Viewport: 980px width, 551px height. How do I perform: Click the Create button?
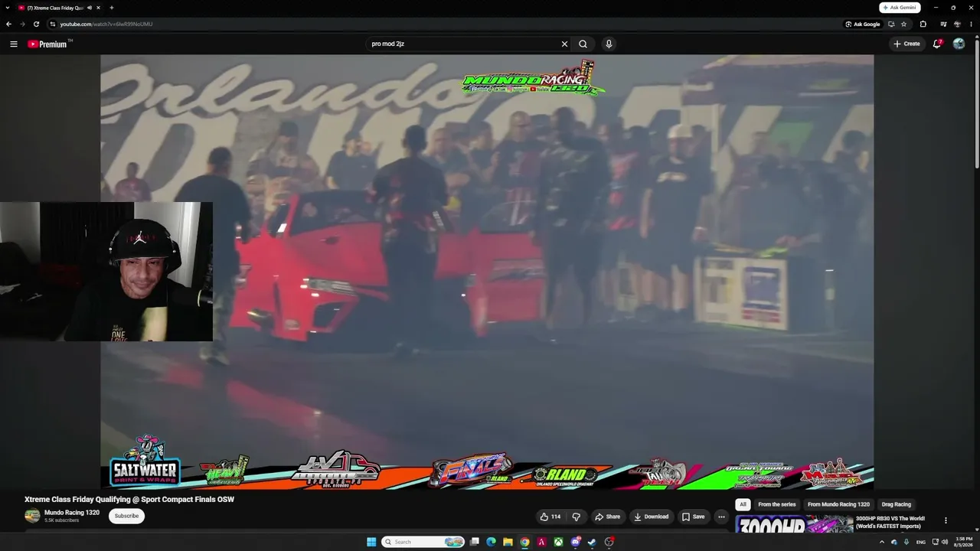[x=906, y=44]
